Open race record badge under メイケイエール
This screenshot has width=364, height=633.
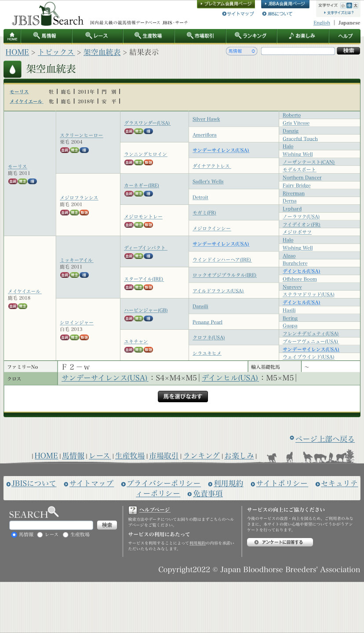click(x=22, y=306)
